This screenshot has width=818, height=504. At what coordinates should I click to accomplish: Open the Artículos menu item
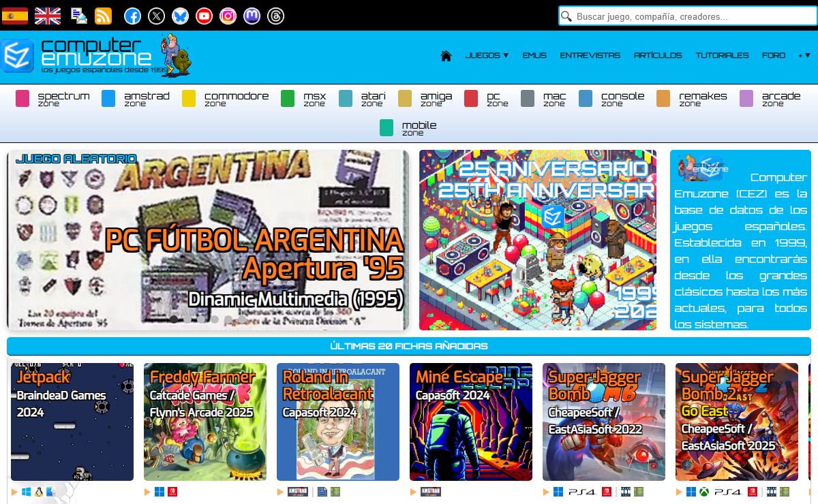[658, 55]
